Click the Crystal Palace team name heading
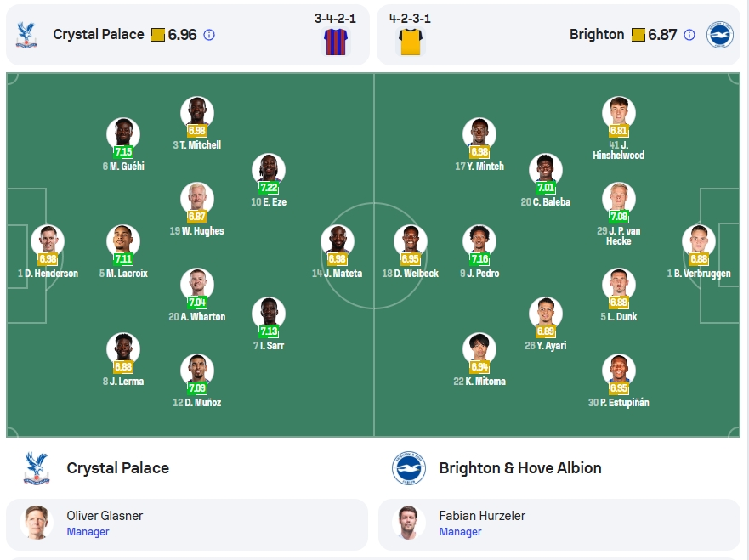This screenshot has width=749, height=560. pyautogui.click(x=118, y=468)
